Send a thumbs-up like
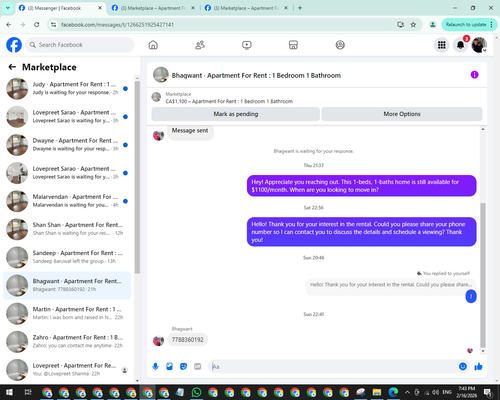The width and height of the screenshot is (500, 400). click(x=478, y=367)
